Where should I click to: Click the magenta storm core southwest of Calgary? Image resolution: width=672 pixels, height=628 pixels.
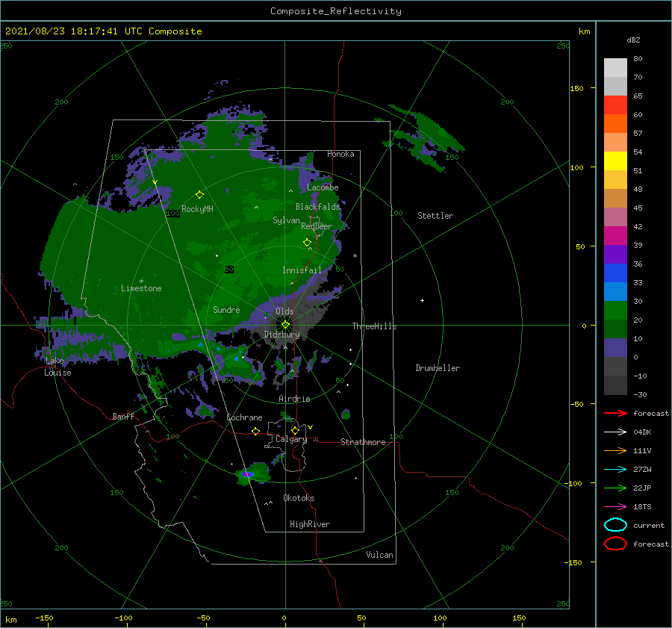click(x=247, y=474)
